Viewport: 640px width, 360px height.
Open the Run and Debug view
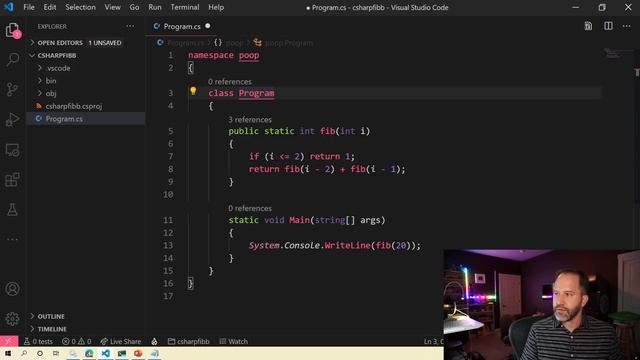pos(13,119)
